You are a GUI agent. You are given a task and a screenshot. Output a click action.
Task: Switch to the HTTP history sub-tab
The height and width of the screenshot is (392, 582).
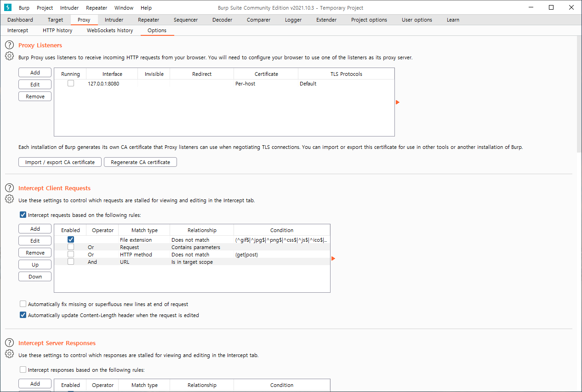[57, 30]
